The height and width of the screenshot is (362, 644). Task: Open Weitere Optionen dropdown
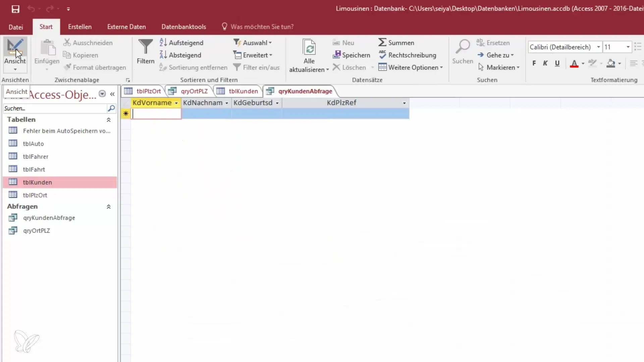[x=411, y=67]
